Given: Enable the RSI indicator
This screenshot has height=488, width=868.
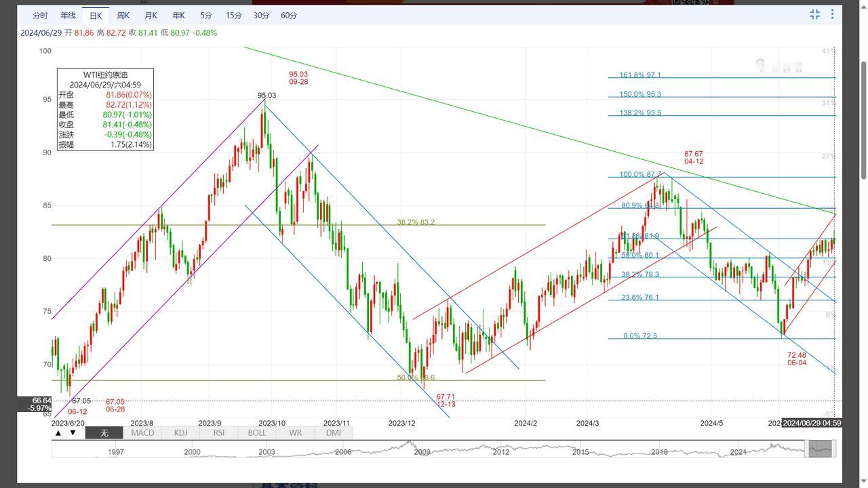Looking at the screenshot, I should 218,432.
